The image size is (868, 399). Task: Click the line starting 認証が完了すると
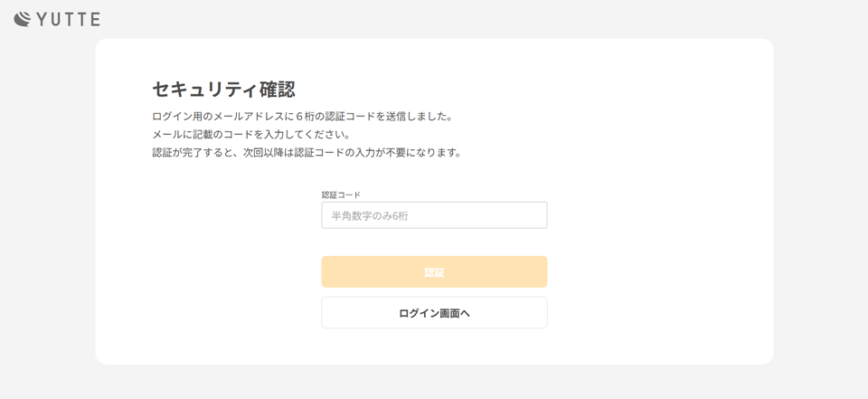[x=307, y=152]
